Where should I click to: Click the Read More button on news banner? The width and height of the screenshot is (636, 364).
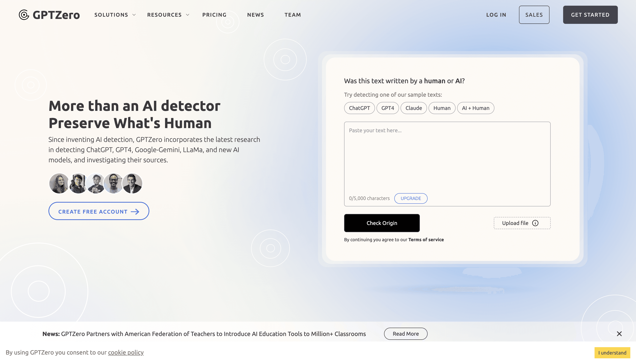pos(405,334)
